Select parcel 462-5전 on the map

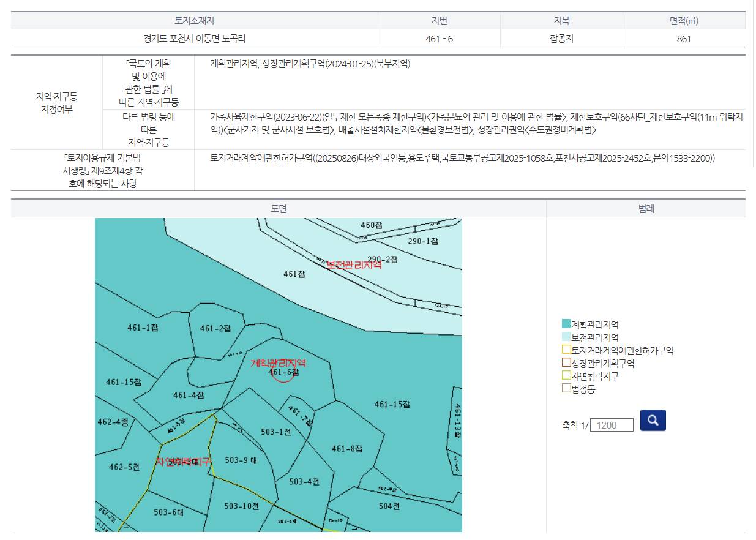(x=124, y=467)
